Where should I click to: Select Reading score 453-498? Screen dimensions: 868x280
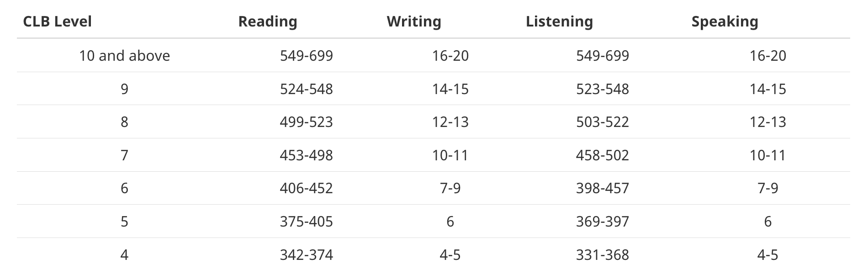[307, 155]
